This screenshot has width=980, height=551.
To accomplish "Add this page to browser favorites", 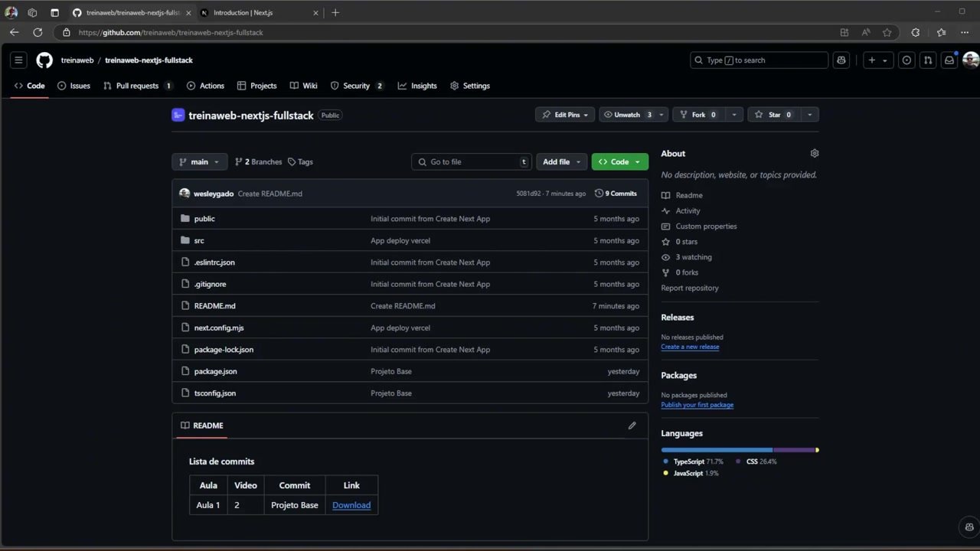I will coord(887,32).
